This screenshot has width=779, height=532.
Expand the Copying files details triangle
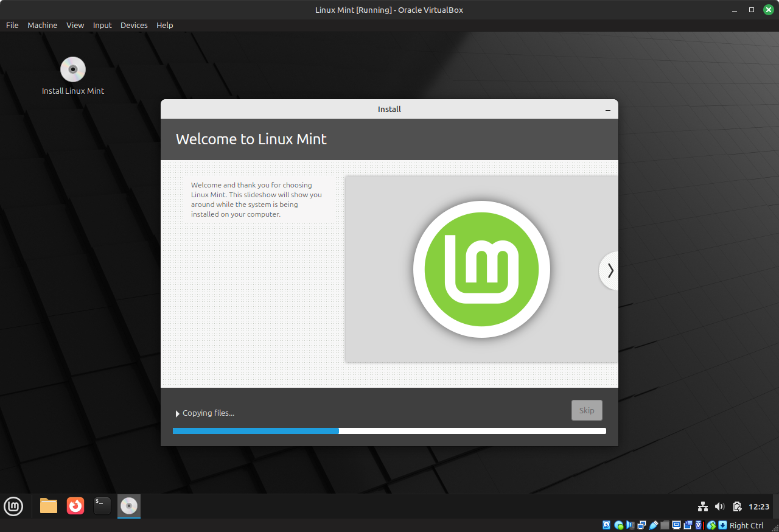coord(178,413)
